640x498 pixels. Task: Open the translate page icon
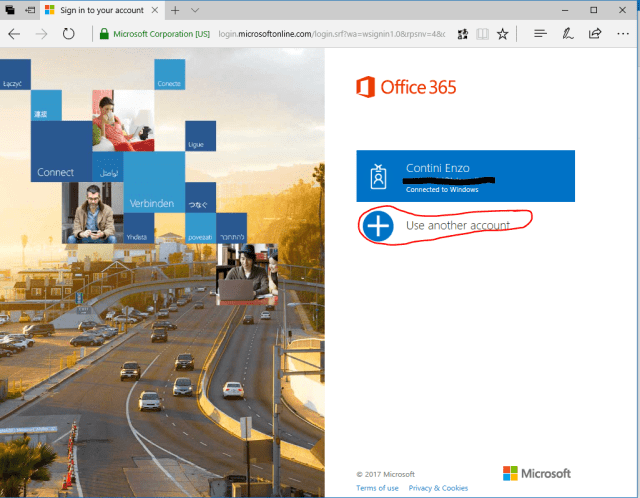(x=462, y=34)
